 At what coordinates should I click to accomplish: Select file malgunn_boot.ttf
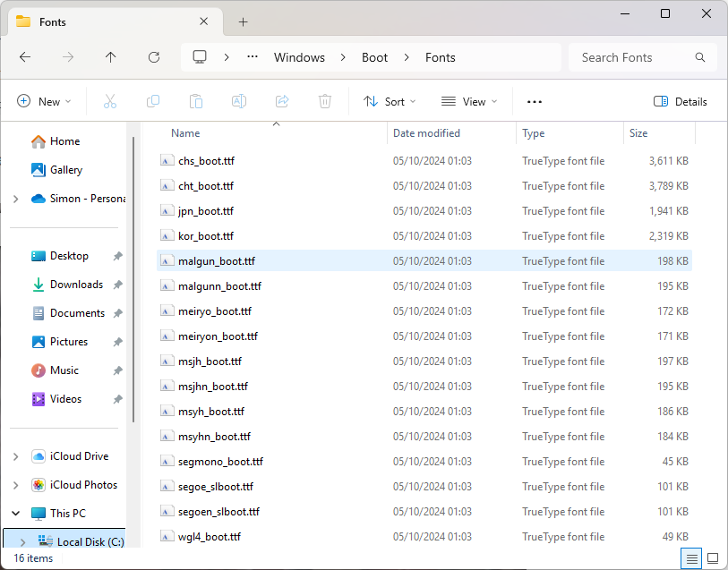click(x=424, y=286)
